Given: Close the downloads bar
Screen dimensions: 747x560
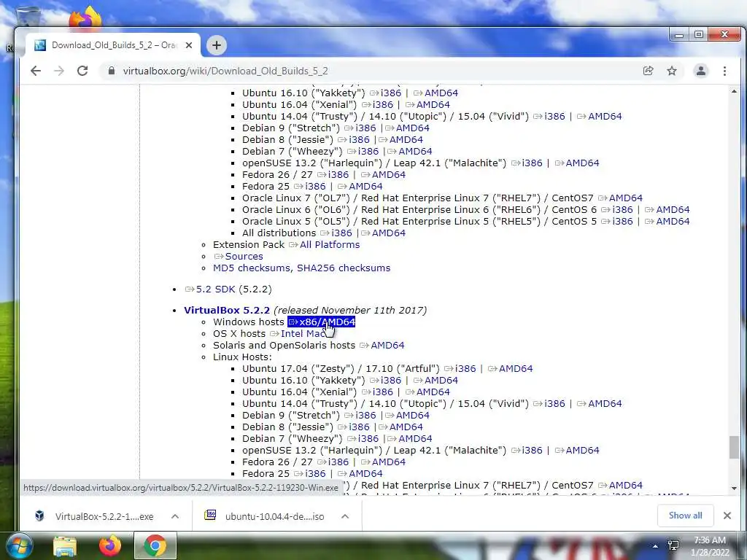Looking at the screenshot, I should (727, 516).
